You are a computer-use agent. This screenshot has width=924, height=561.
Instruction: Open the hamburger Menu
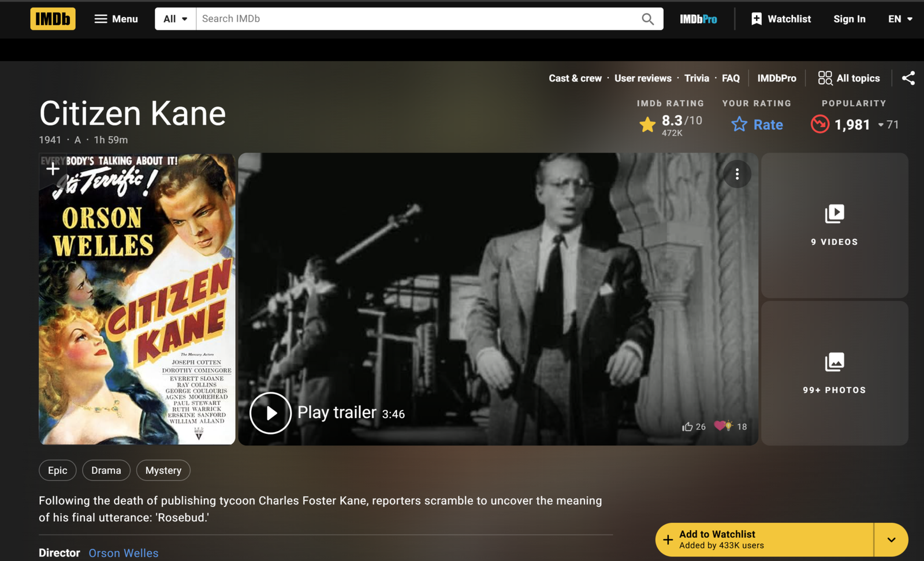point(116,19)
